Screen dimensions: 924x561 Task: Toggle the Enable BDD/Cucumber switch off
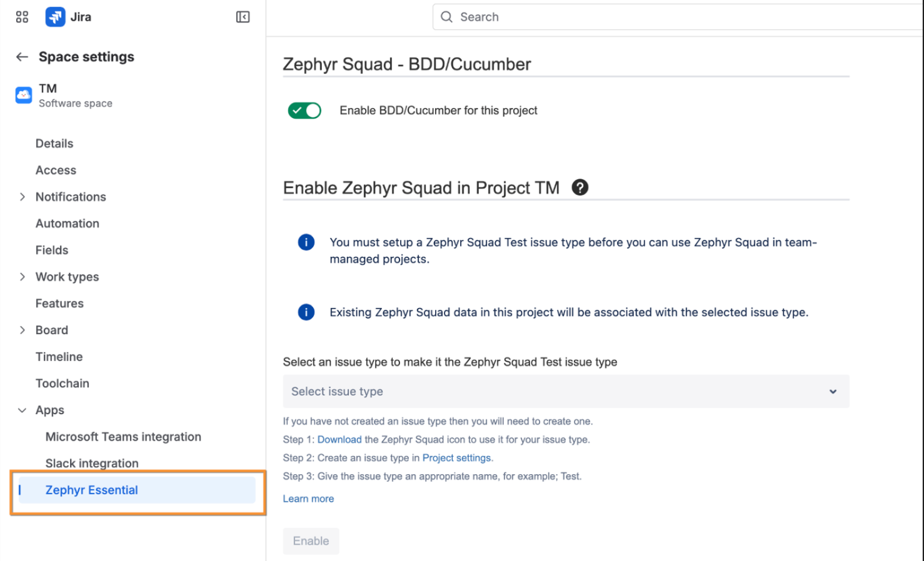point(304,110)
